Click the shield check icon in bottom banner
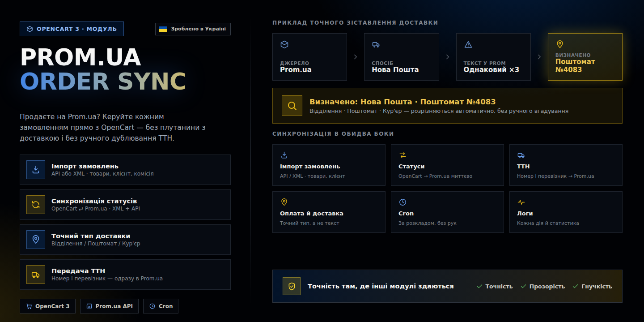The image size is (644, 322). pos(292,286)
